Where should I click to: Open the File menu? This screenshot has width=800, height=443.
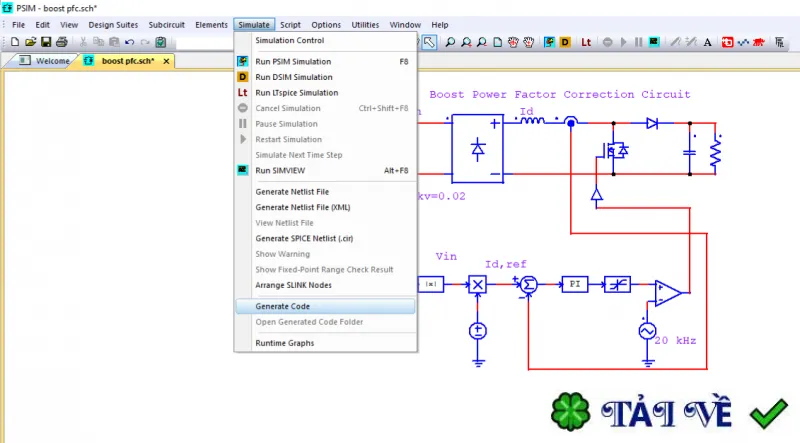18,24
